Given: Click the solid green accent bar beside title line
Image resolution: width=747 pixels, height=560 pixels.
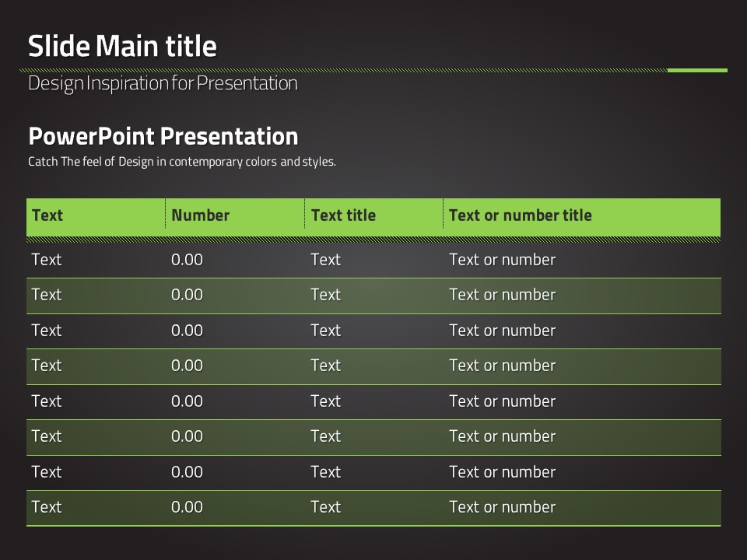Looking at the screenshot, I should pos(697,71).
